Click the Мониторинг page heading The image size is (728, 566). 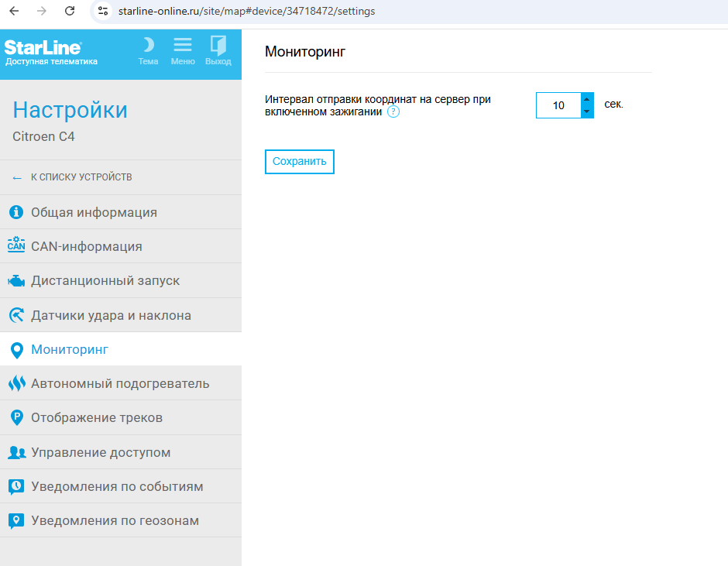(305, 52)
